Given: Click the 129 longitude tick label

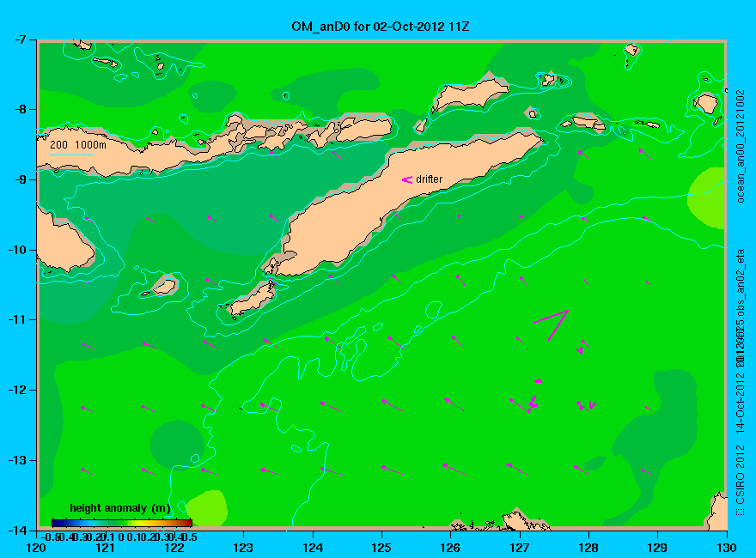Looking at the screenshot, I should 658,548.
